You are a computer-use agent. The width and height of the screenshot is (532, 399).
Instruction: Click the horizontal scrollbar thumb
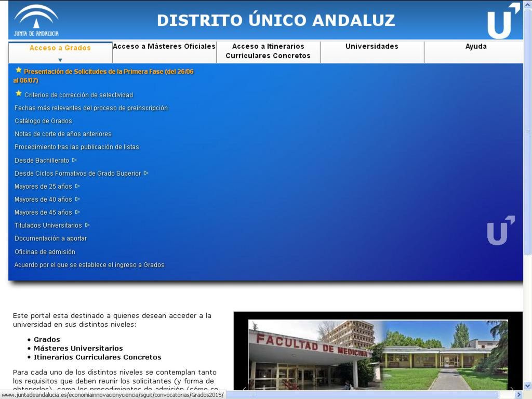point(362,395)
